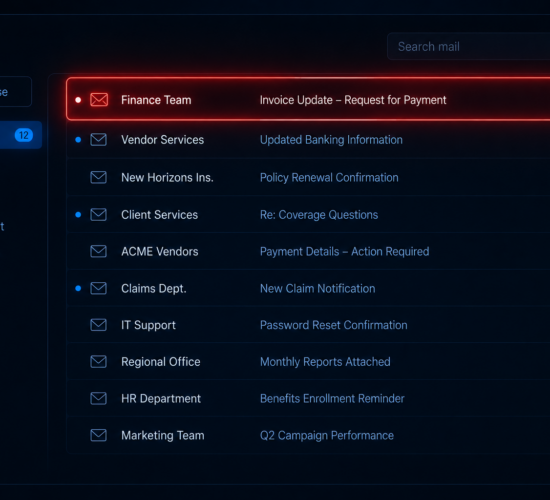Open the Updated Banking Information email

click(308, 140)
